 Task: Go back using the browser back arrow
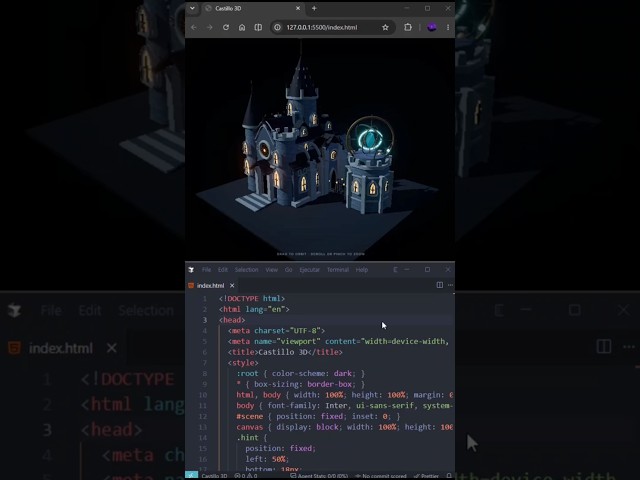194,27
